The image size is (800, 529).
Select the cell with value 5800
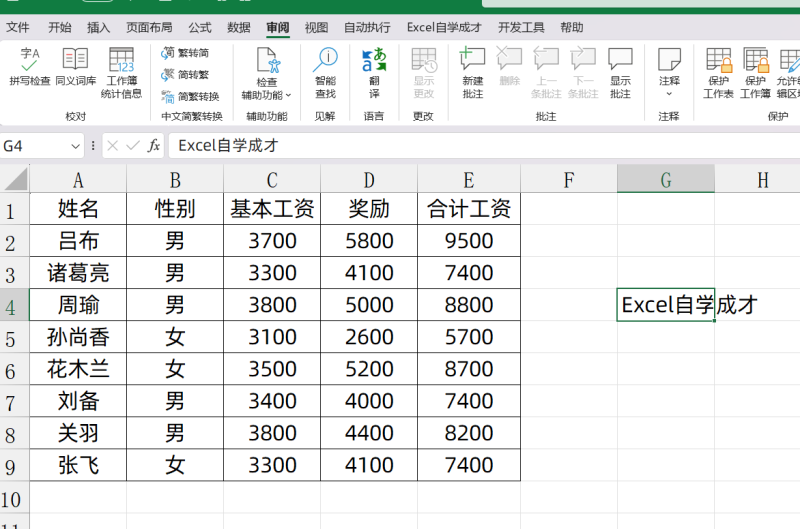(x=369, y=240)
